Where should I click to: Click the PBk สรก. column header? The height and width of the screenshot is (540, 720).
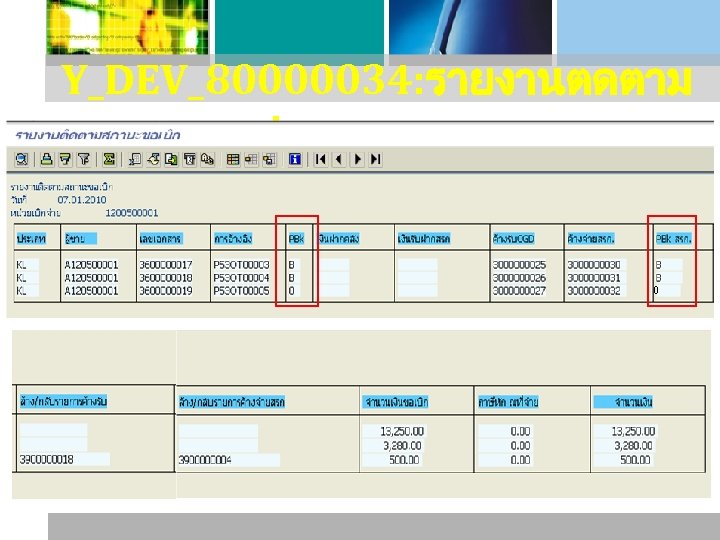673,239
